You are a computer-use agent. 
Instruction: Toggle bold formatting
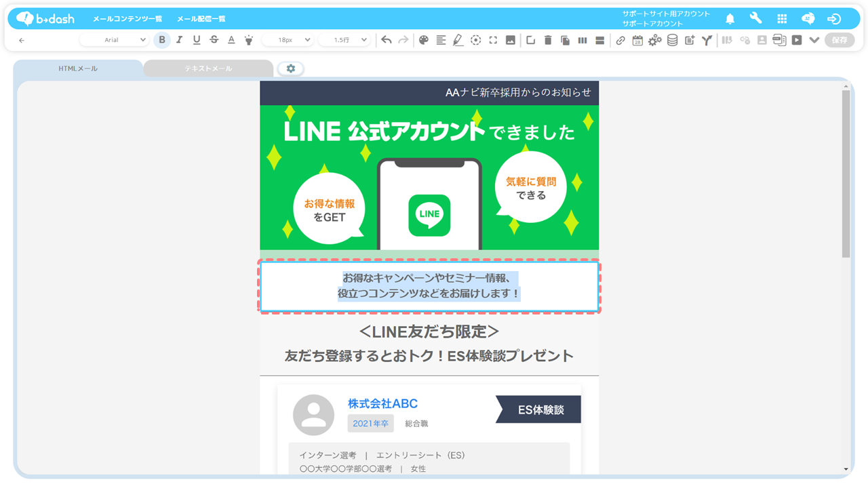point(161,40)
